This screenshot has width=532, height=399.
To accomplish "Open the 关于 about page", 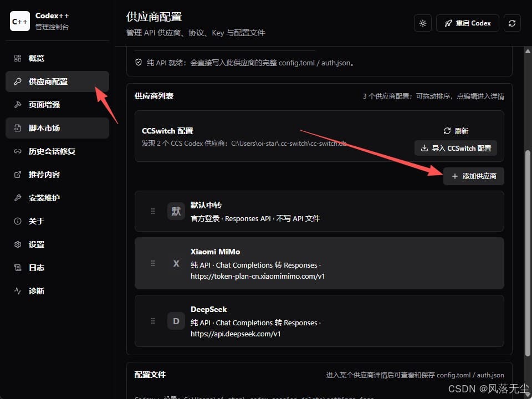I will tap(57, 221).
